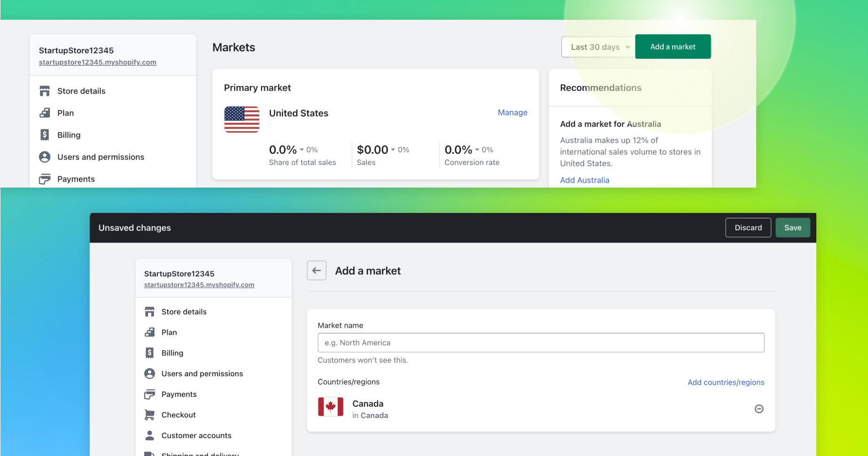Image resolution: width=868 pixels, height=456 pixels.
Task: Click the Canada flag in Countries/regions
Action: (331, 407)
